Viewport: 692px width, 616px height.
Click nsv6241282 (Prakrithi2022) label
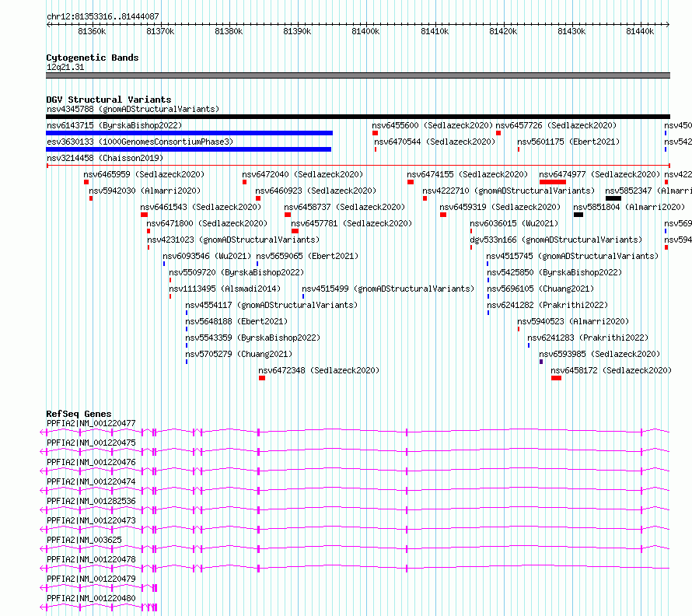[x=547, y=305]
